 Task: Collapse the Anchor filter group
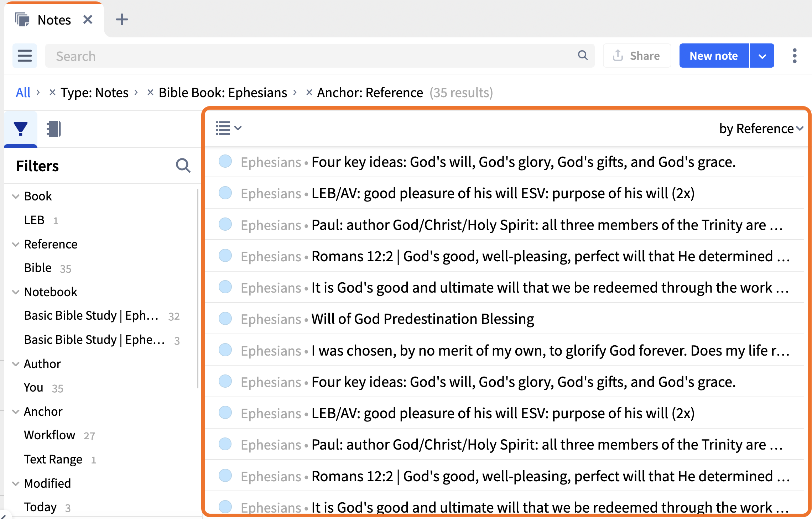(x=16, y=411)
